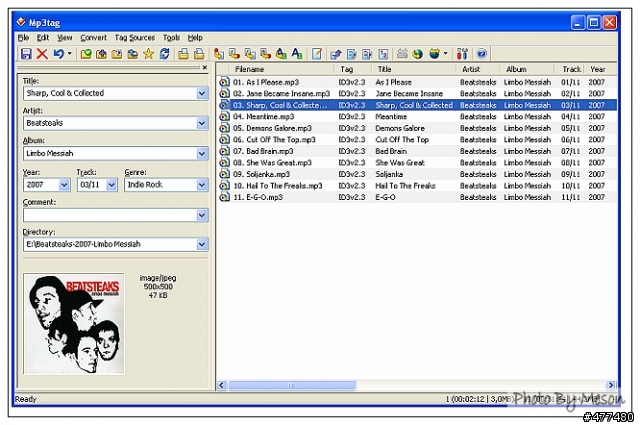Open the Tag Sources menu
The height and width of the screenshot is (425, 640).
click(135, 38)
